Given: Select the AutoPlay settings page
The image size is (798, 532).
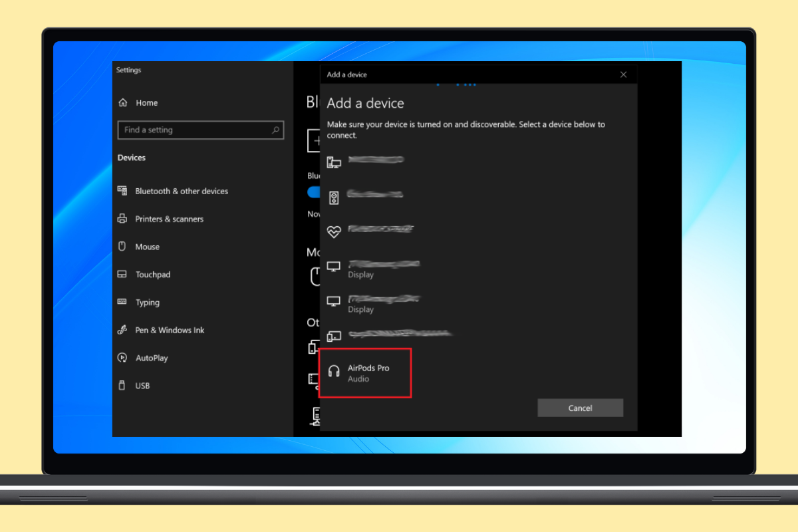Looking at the screenshot, I should 143,358.
